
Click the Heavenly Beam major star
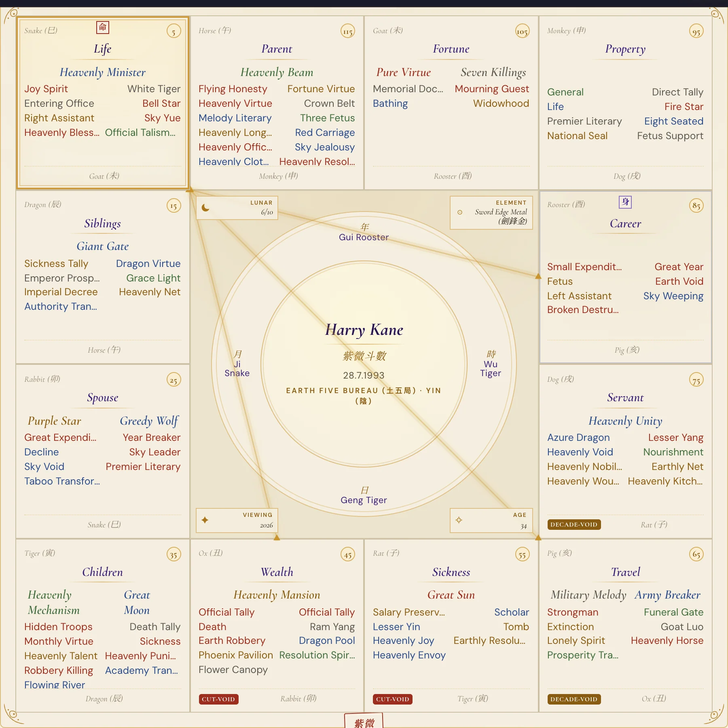[277, 72]
